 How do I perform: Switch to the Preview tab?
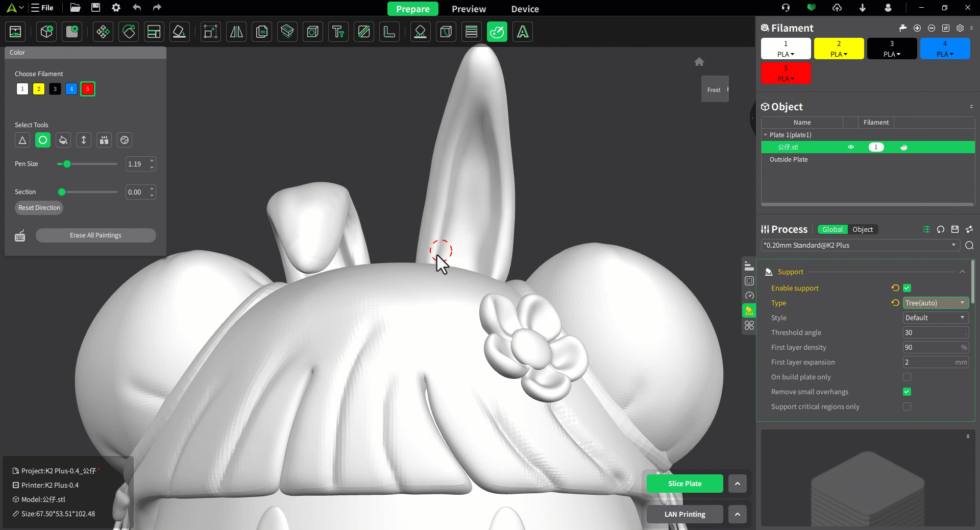click(469, 9)
